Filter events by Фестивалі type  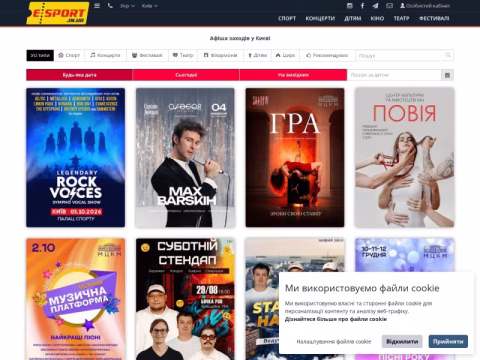tap(147, 55)
